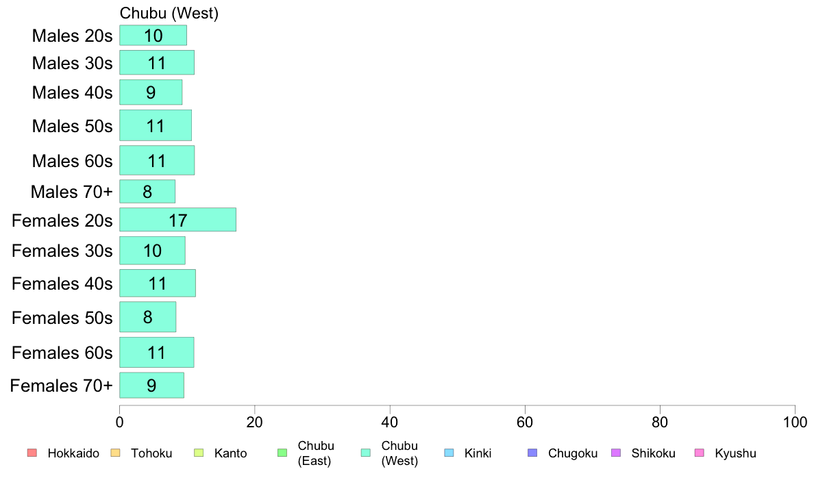Click the Kyushu legend text label
This screenshot has height=504, width=814.
[735, 453]
